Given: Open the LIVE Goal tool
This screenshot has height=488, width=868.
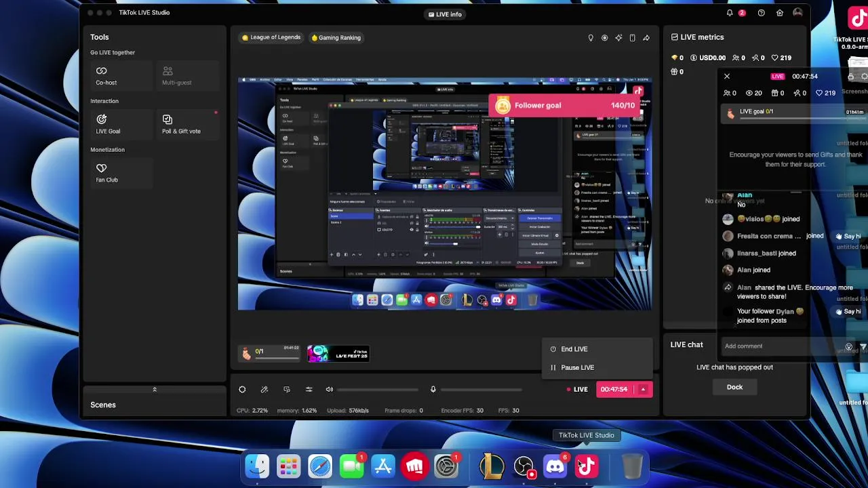Looking at the screenshot, I should tap(121, 124).
